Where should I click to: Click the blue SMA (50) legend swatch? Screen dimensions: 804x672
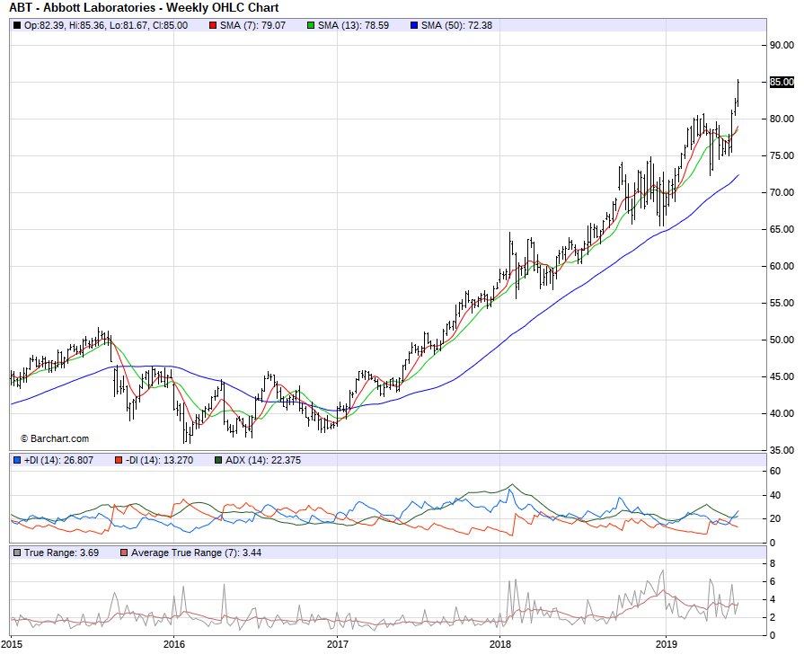click(x=414, y=26)
